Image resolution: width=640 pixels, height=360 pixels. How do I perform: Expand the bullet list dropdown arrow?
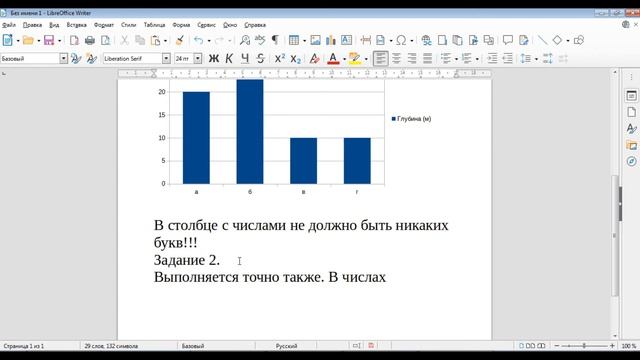point(456,59)
